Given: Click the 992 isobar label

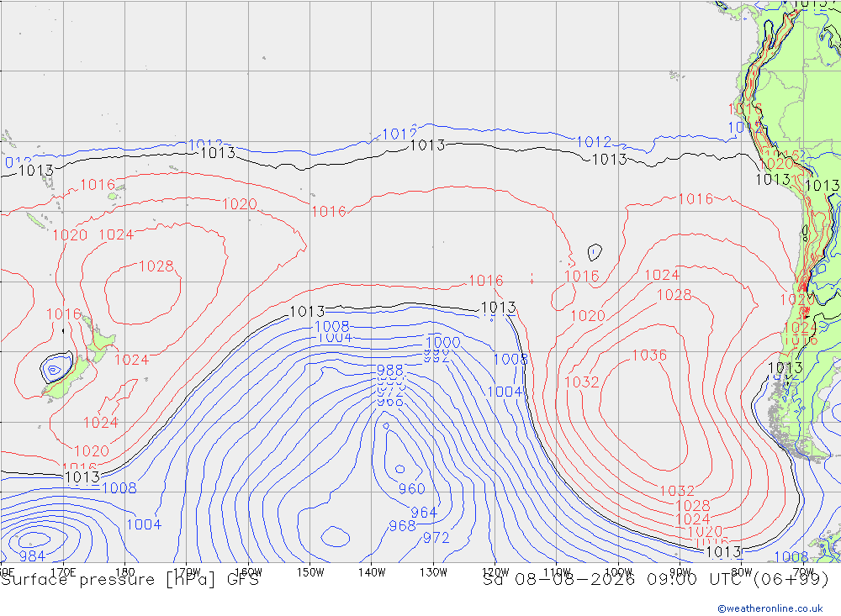Looking at the screenshot, I should (x=436, y=358).
